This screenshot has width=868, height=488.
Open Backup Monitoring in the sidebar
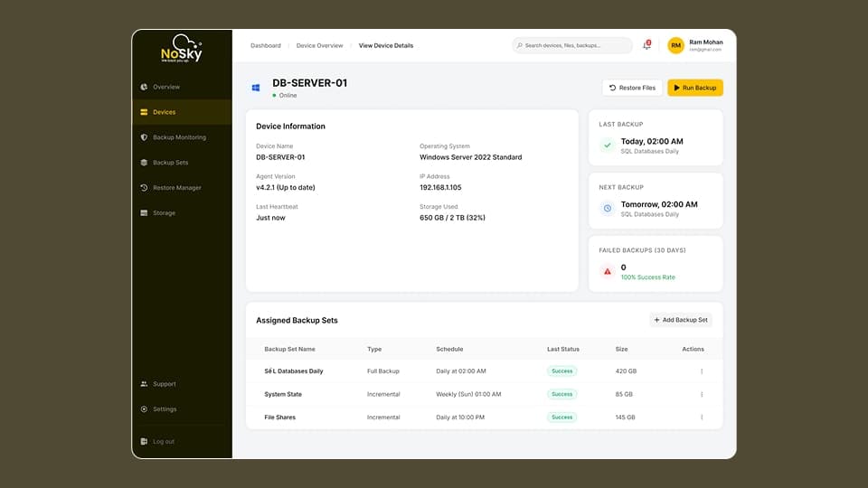point(179,137)
